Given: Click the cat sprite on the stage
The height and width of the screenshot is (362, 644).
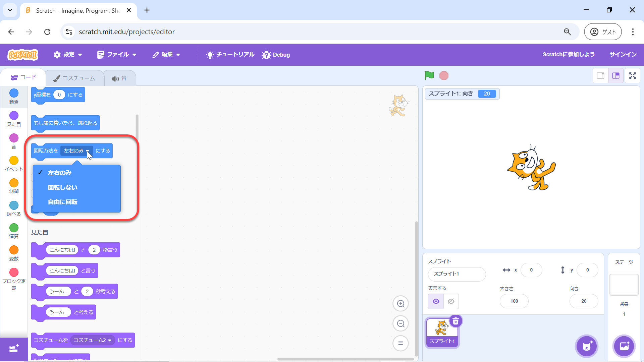Looking at the screenshot, I should point(531,168).
